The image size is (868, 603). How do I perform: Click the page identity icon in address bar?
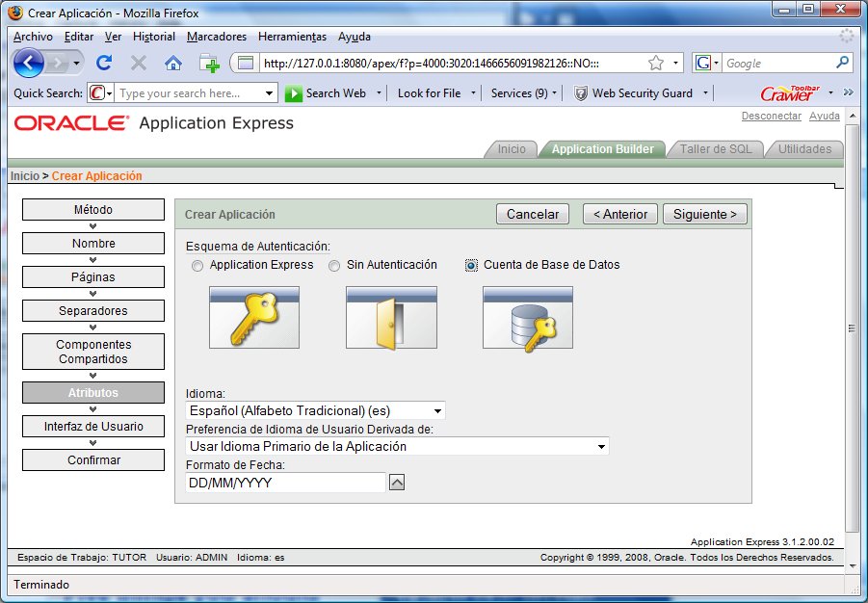click(x=246, y=64)
